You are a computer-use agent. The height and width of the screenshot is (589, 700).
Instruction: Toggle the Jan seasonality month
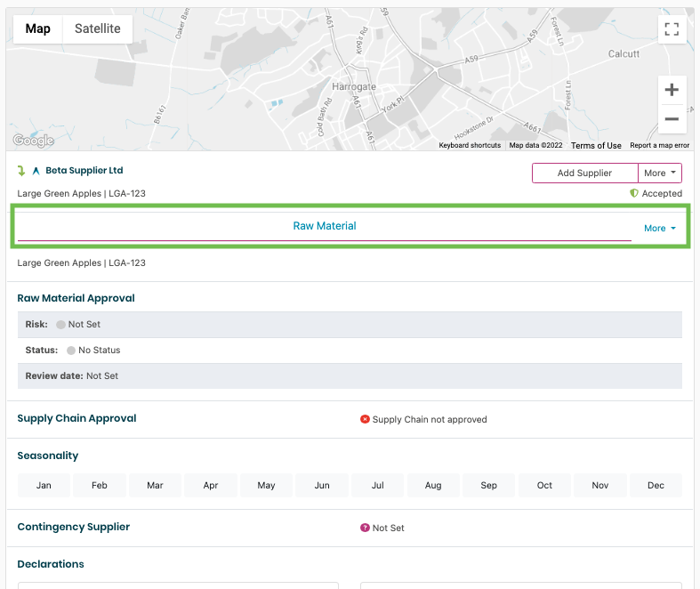pos(44,485)
